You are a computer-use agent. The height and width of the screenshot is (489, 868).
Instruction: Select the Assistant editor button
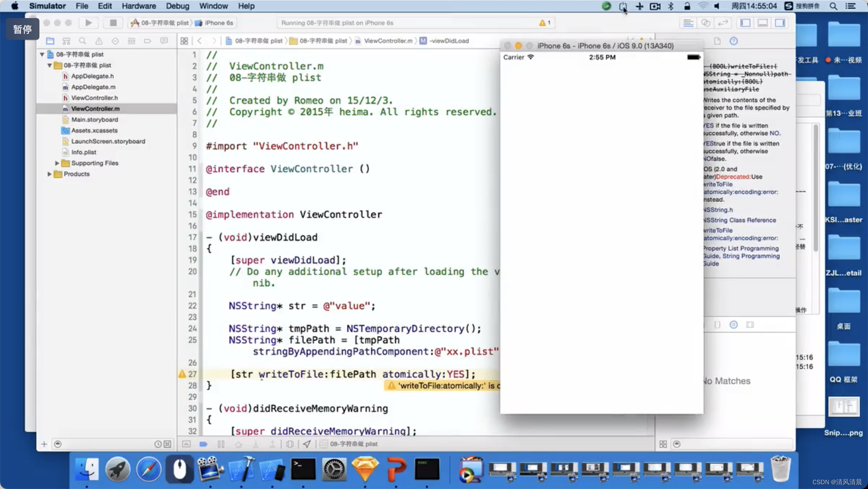[x=706, y=23]
